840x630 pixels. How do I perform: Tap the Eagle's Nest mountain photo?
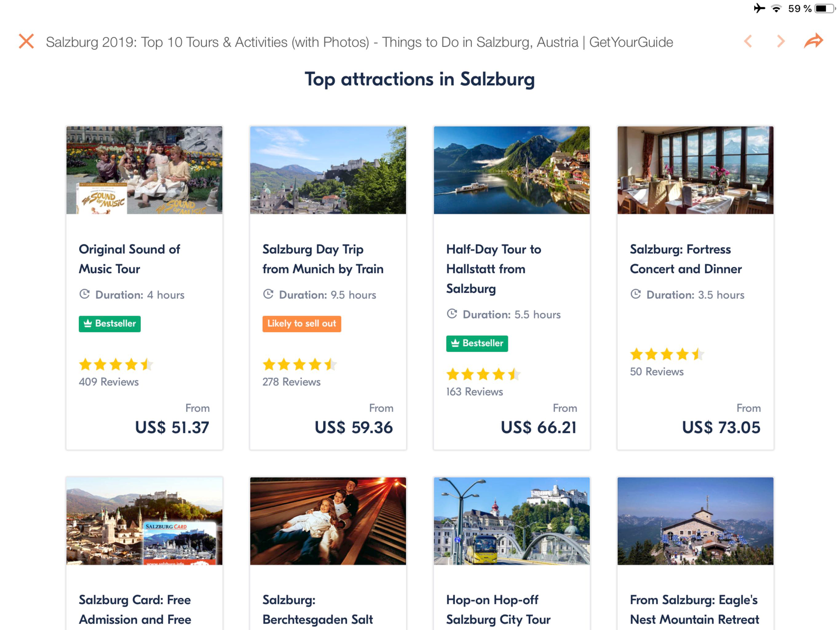[x=695, y=521]
